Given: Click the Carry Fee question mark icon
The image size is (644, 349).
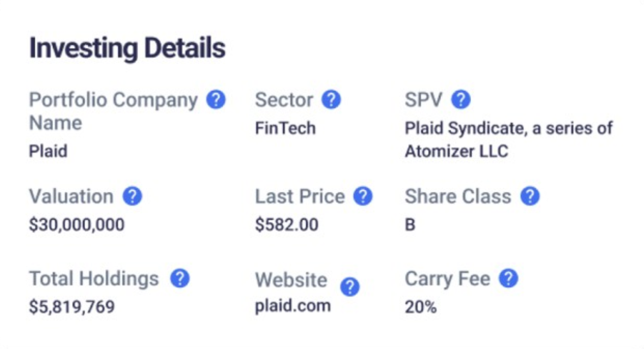Looking at the screenshot, I should click(x=508, y=279).
